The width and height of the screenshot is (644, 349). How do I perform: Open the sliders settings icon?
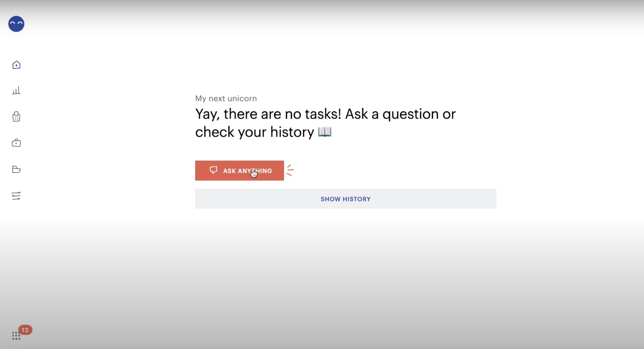[16, 196]
